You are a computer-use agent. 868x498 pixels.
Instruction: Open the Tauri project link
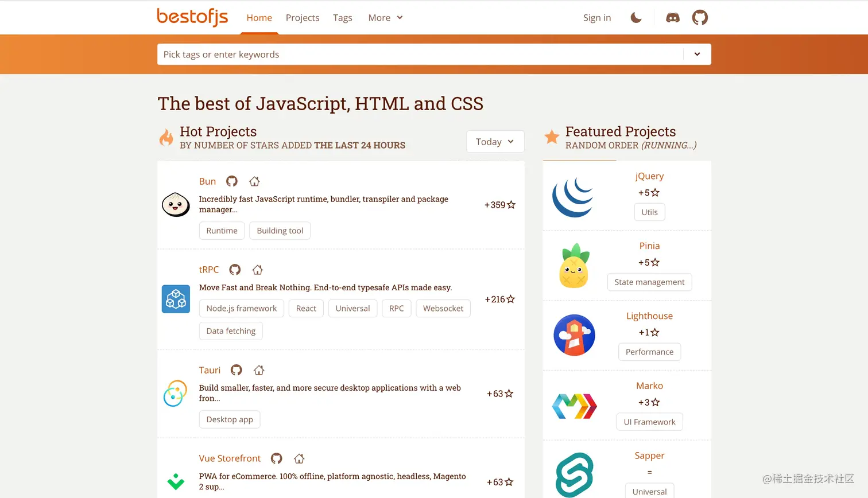[x=210, y=370]
